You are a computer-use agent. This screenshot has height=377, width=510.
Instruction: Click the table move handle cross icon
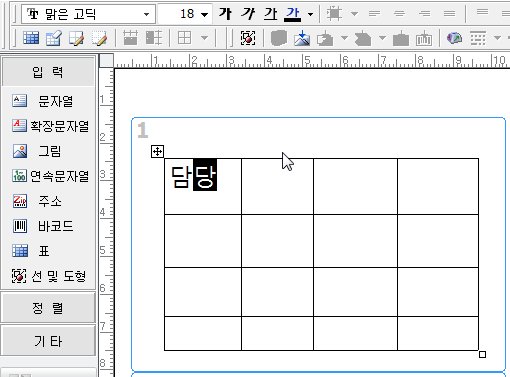pyautogui.click(x=157, y=152)
